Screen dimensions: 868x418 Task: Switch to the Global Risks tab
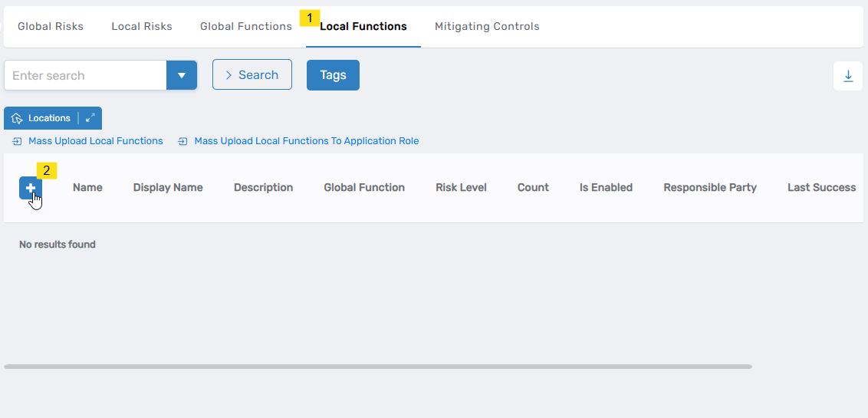click(x=51, y=26)
